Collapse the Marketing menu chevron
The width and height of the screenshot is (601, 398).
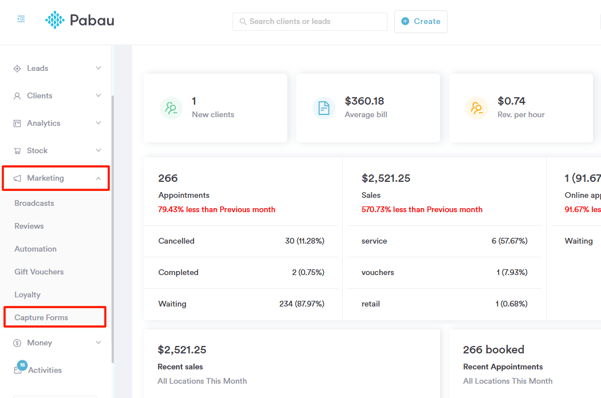click(x=99, y=178)
